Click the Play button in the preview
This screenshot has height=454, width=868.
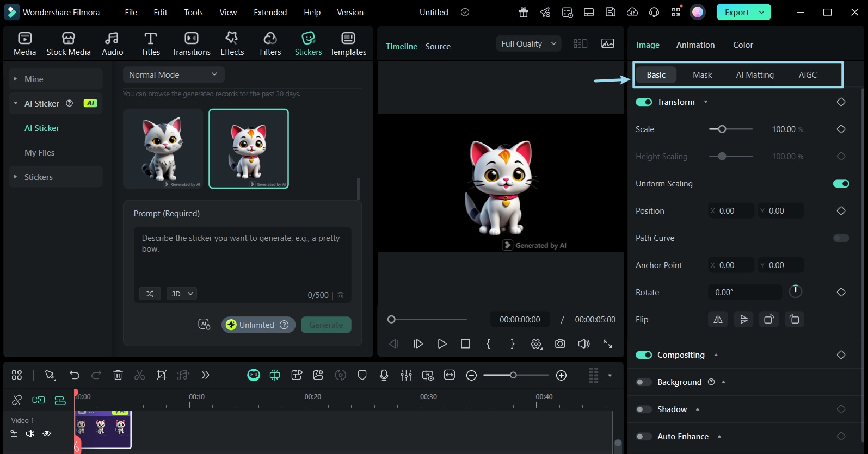point(442,344)
